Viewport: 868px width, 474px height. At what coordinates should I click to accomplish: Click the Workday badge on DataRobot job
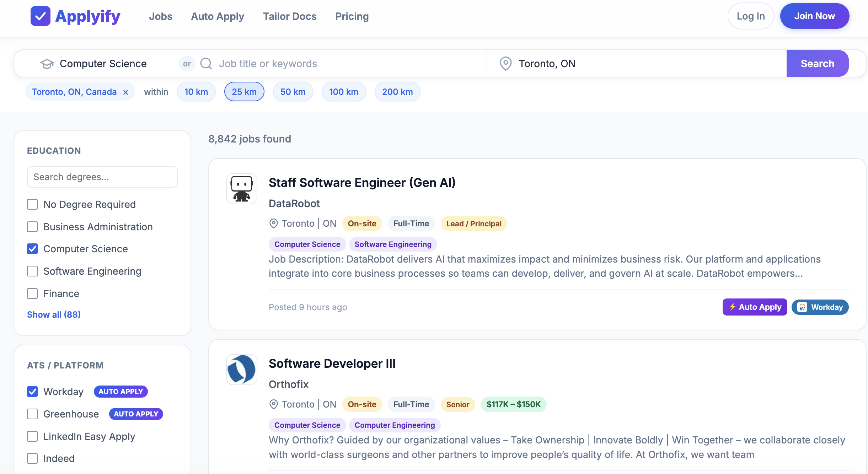[820, 307]
